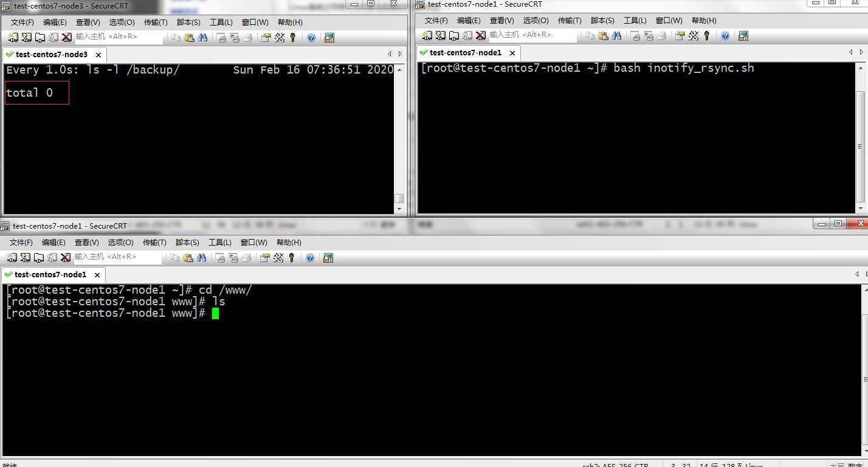The image size is (868, 467).
Task: Click tab scroll right arrow in node3 window
Action: (400, 54)
